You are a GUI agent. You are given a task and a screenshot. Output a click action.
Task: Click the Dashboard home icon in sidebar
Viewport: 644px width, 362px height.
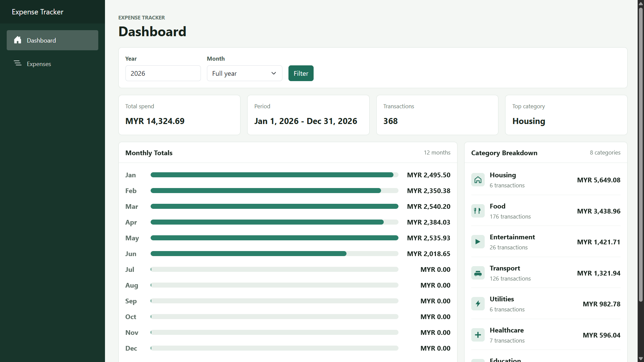tap(18, 40)
